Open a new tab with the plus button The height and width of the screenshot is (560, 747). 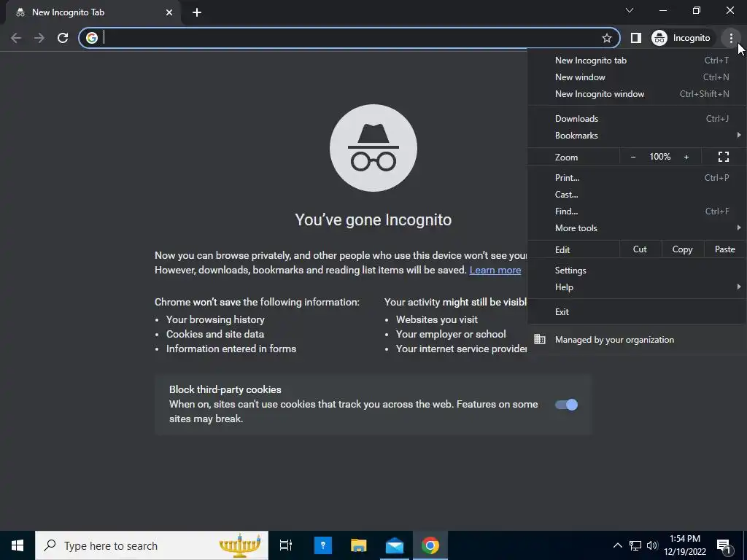tap(197, 12)
